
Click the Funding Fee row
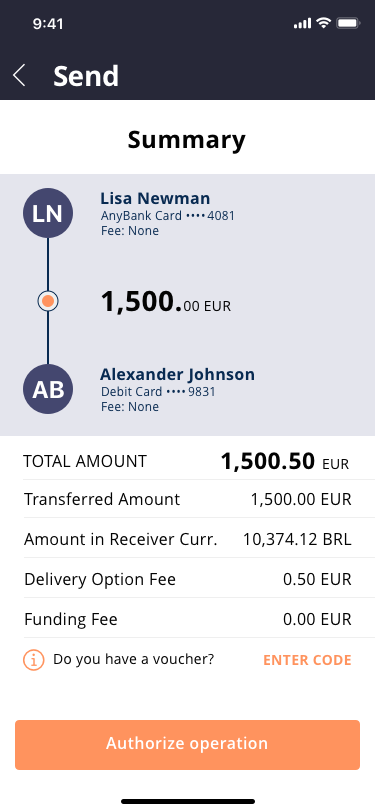188,619
